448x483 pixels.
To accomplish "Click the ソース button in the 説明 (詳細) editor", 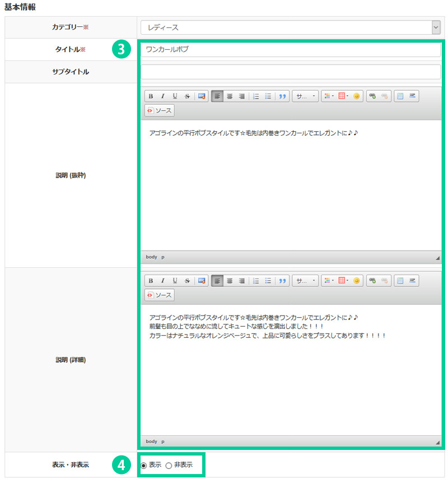I will tap(160, 295).
